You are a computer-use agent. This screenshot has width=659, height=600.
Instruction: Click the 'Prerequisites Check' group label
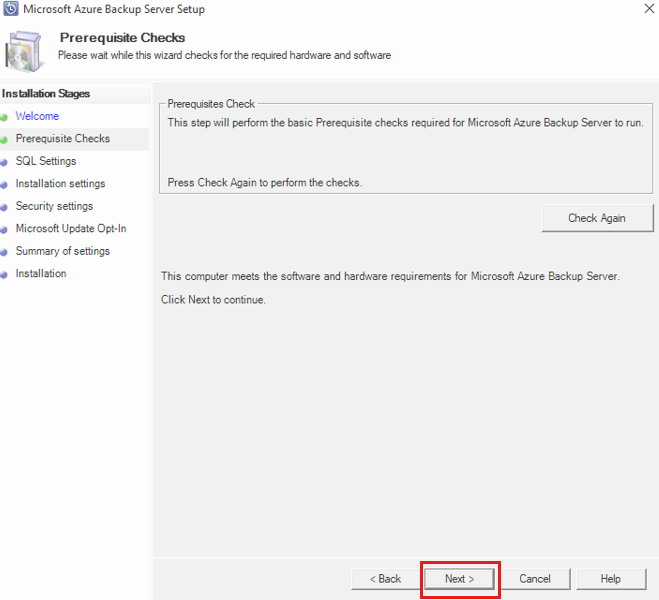tap(211, 104)
